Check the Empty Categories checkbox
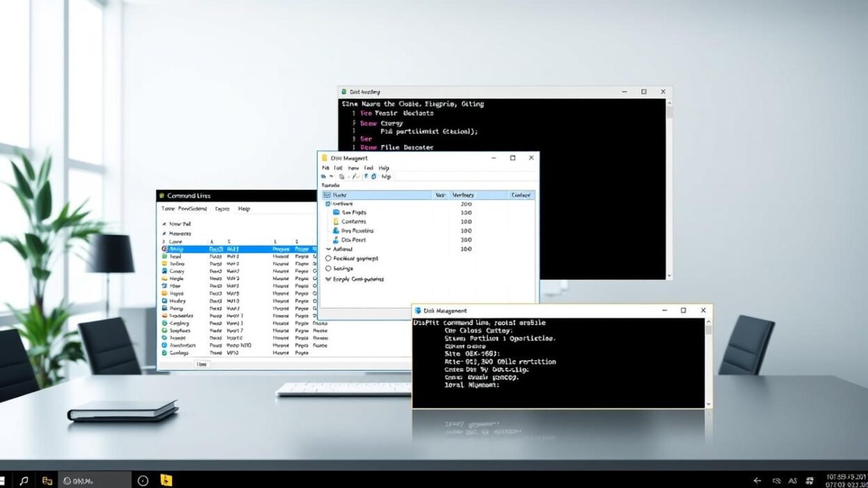The image size is (868, 488). 328,279
